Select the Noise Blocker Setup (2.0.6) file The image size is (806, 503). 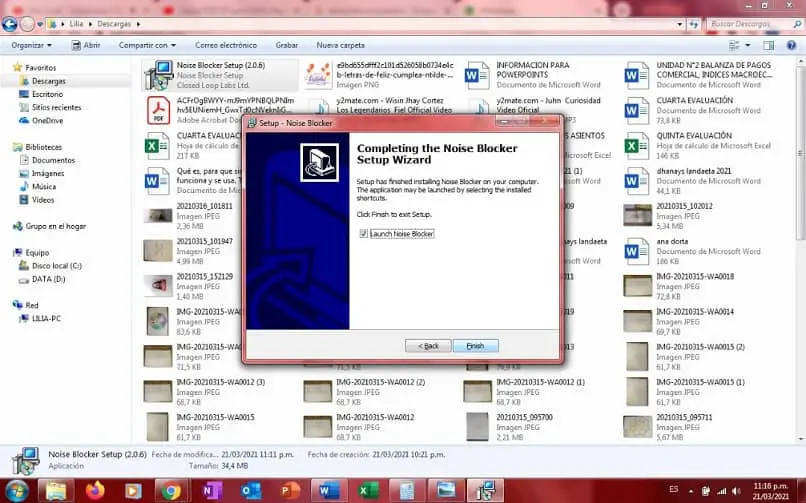219,75
